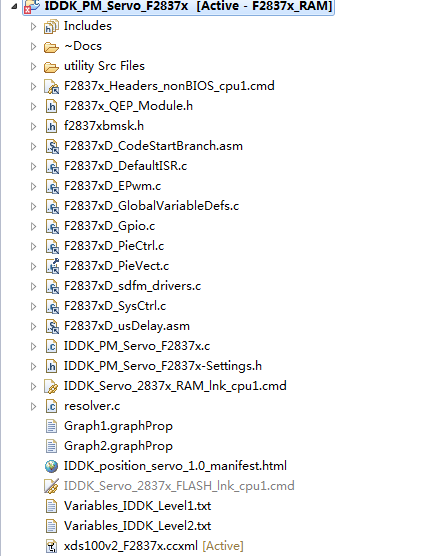Expand the utility Src Files folder
Screen dimensions: 433x556
(x=33, y=67)
